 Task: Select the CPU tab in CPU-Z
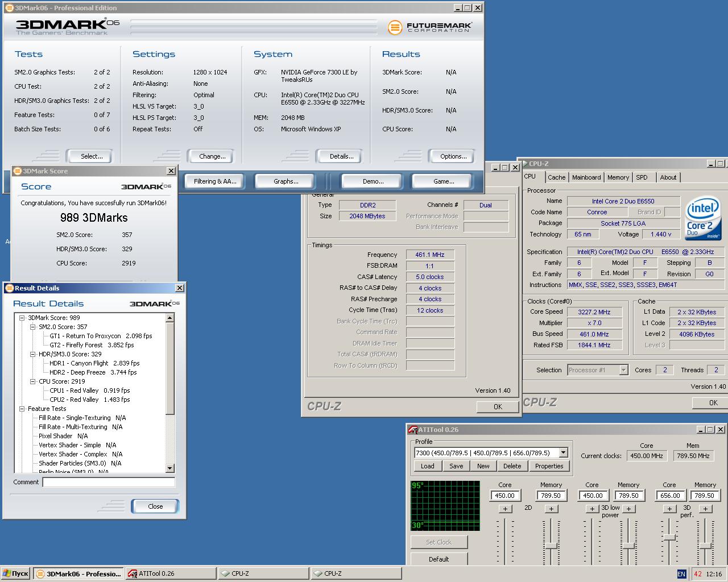click(530, 177)
